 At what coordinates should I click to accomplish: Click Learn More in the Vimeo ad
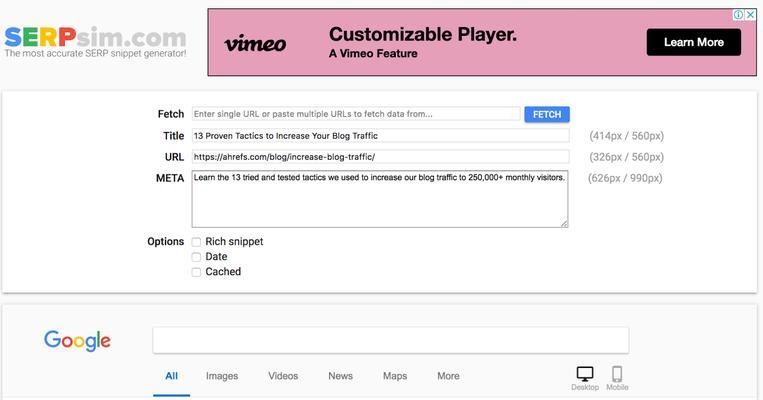[694, 42]
